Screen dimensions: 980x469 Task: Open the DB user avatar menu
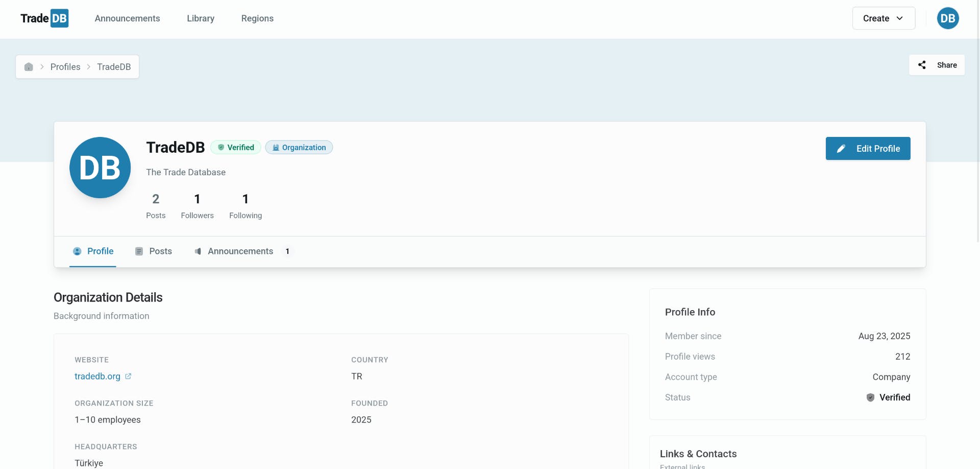[x=948, y=18]
